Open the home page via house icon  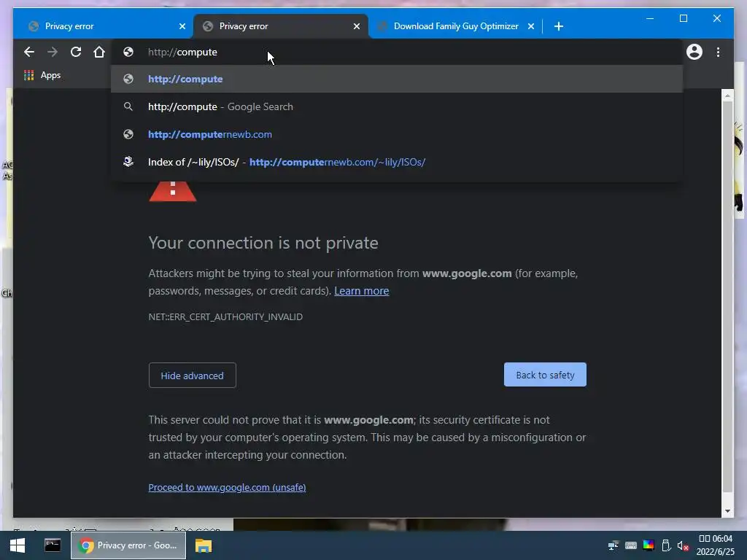tap(99, 52)
